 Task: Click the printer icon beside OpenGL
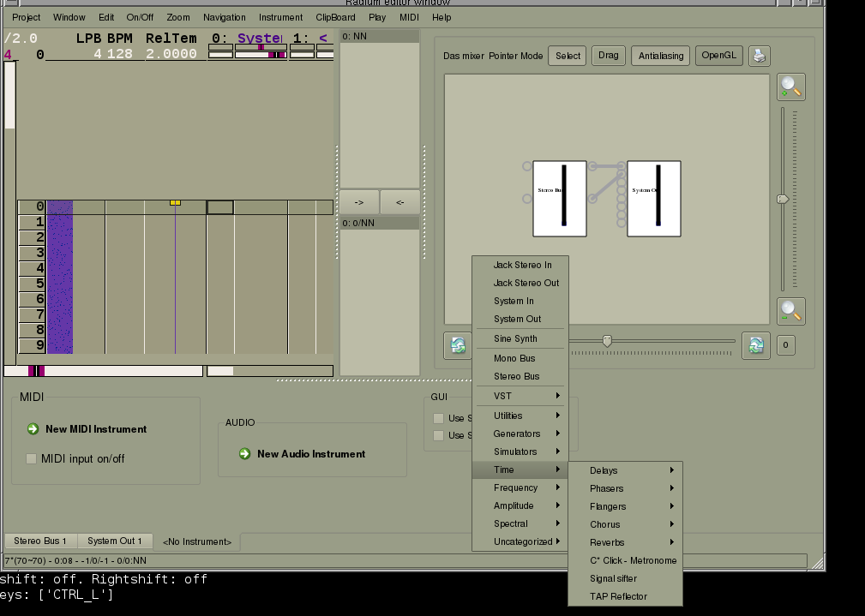(x=758, y=57)
